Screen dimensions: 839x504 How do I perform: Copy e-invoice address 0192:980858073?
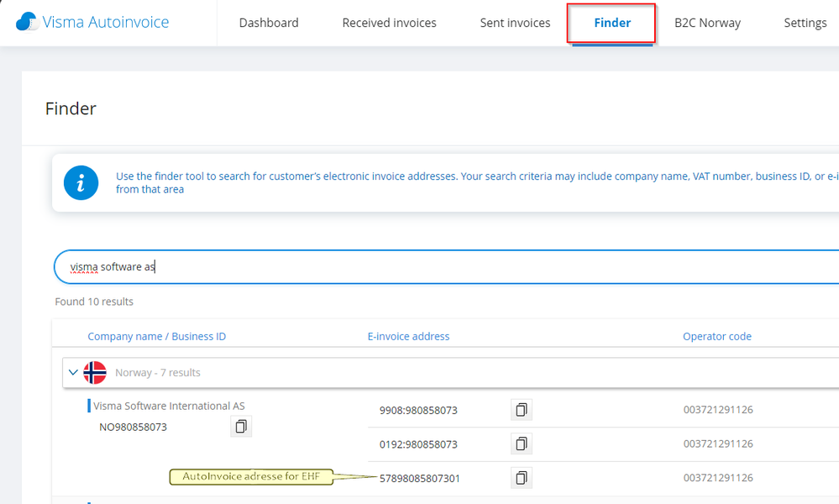coord(522,444)
